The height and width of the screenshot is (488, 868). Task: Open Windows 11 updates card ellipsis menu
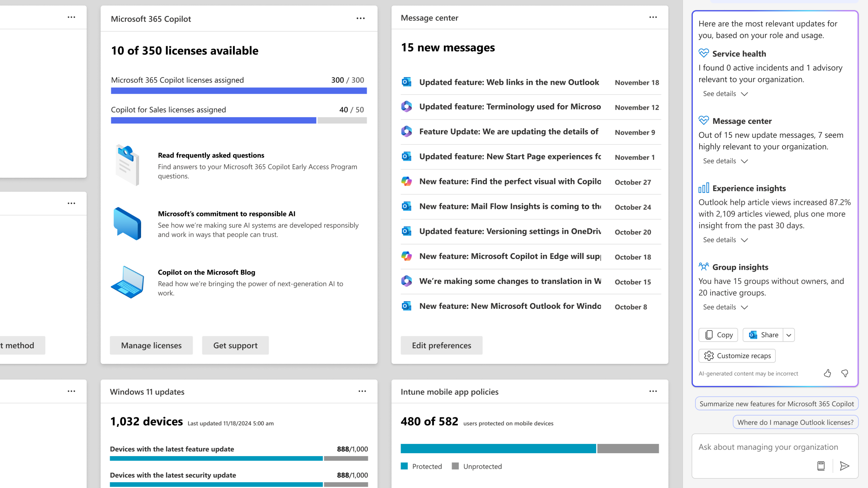(362, 391)
